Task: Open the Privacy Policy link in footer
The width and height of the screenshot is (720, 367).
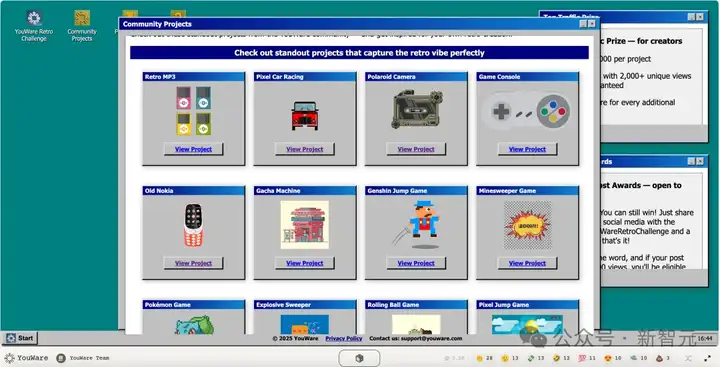Action: click(344, 338)
